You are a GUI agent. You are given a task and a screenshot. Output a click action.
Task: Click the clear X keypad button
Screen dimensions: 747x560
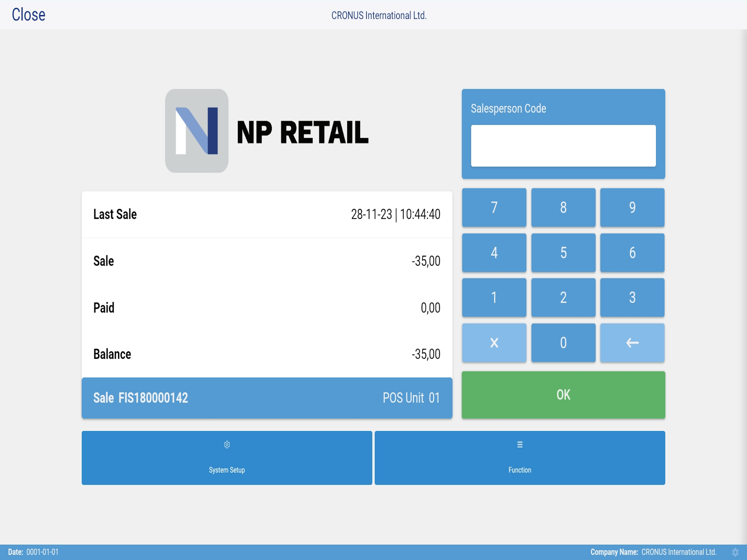pyautogui.click(x=494, y=343)
